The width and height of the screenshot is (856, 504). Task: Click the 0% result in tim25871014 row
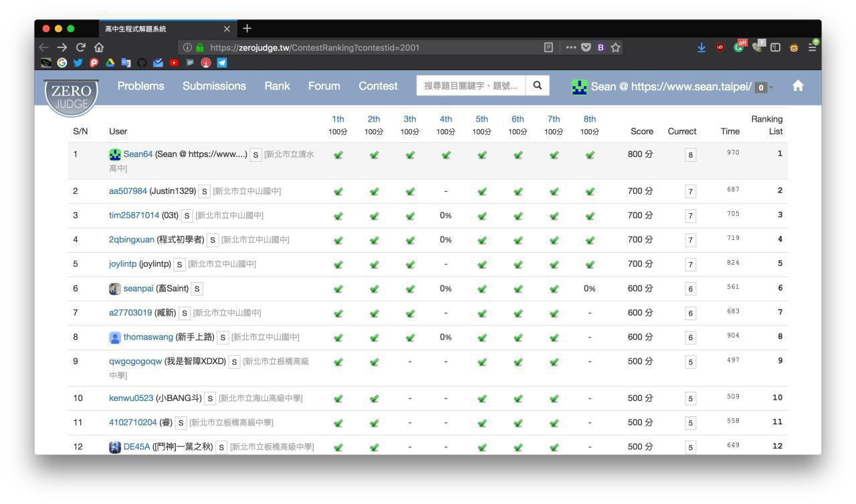click(445, 215)
